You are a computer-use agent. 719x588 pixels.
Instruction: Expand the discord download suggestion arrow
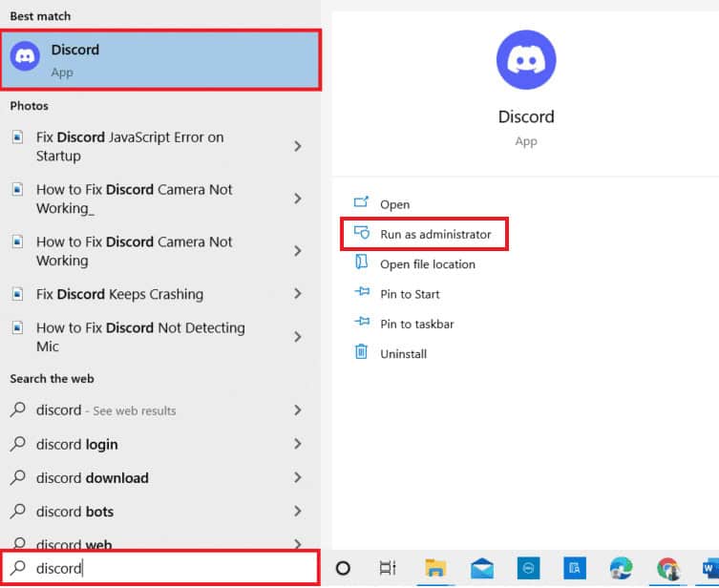[298, 477]
